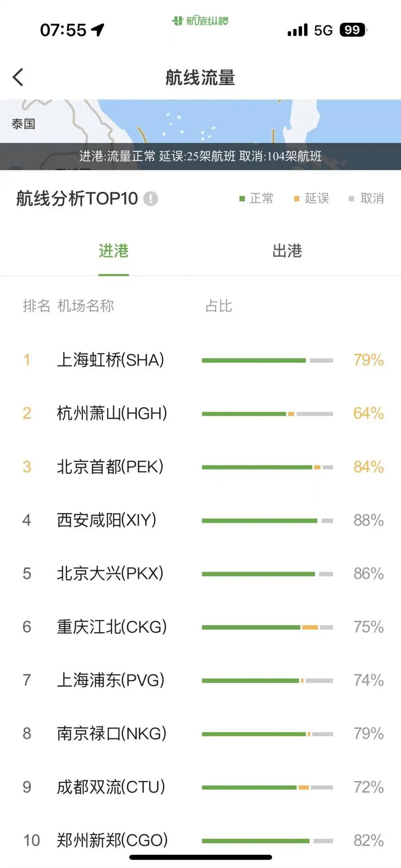Tap the battery indicator icon
Viewport: 401px width, 868px height.
click(353, 30)
